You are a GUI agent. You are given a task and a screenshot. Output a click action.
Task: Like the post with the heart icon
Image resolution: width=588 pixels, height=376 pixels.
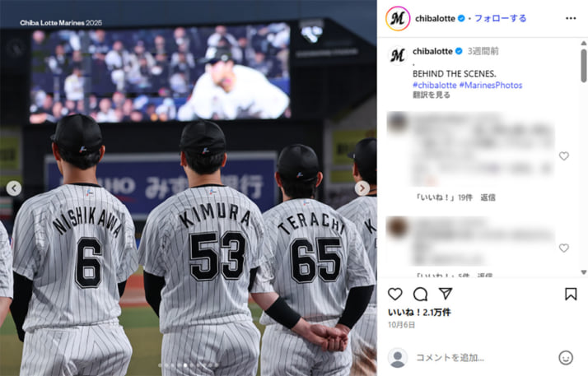click(x=394, y=295)
